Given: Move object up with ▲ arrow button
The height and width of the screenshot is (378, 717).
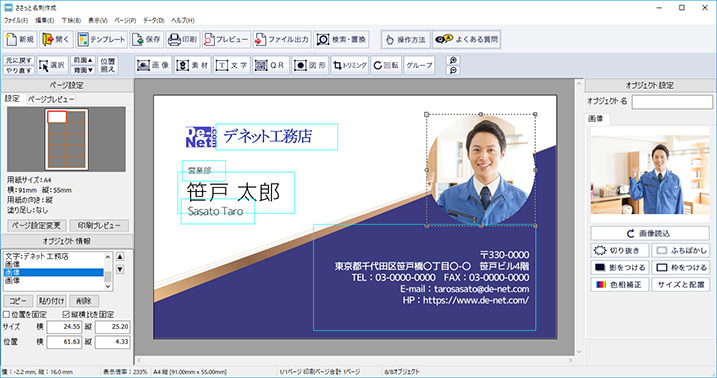Looking at the screenshot, I should 120,256.
